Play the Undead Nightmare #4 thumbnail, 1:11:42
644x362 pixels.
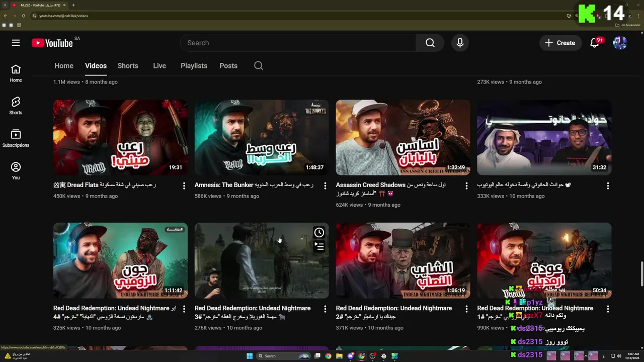(120, 260)
